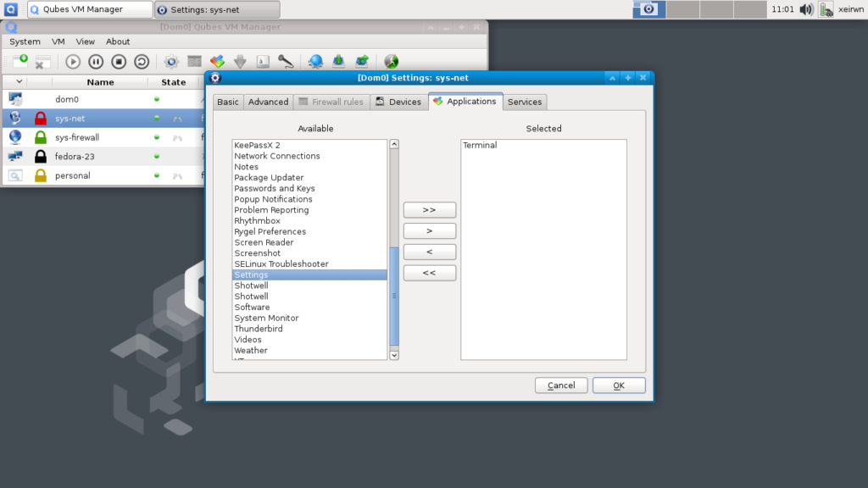This screenshot has height=488, width=868.
Task: Click the dom0 computer icon
Action: (15, 99)
